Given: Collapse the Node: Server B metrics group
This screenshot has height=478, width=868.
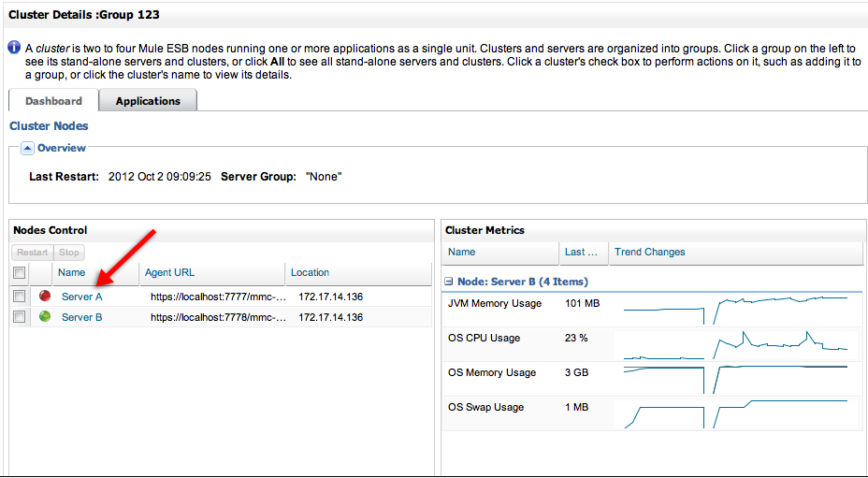Looking at the screenshot, I should 450,282.
